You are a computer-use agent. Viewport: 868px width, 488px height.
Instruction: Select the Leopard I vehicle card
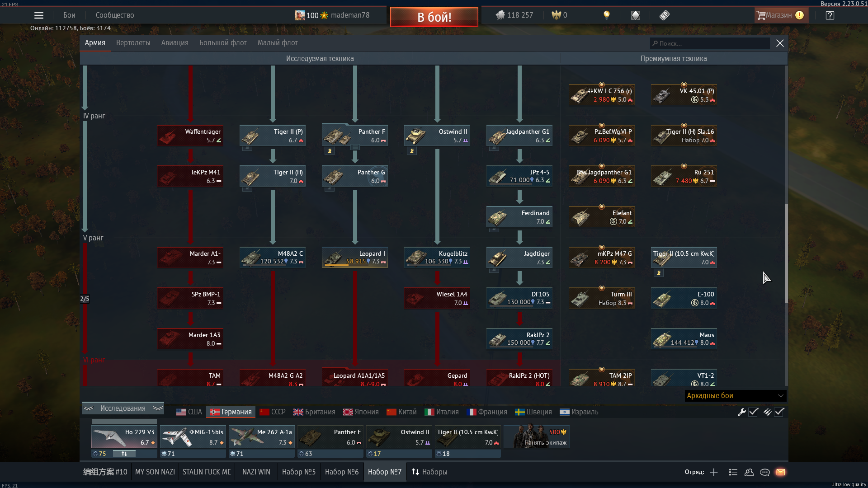tap(355, 257)
